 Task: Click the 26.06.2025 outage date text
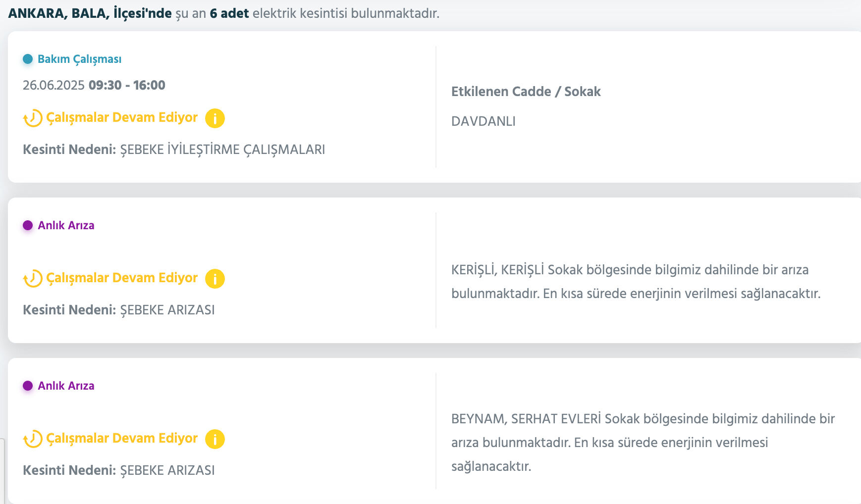tap(53, 85)
